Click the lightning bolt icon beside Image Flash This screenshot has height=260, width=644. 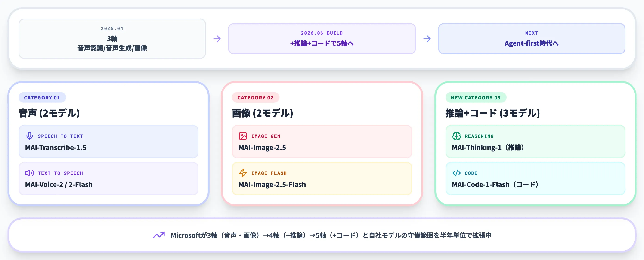pyautogui.click(x=243, y=173)
